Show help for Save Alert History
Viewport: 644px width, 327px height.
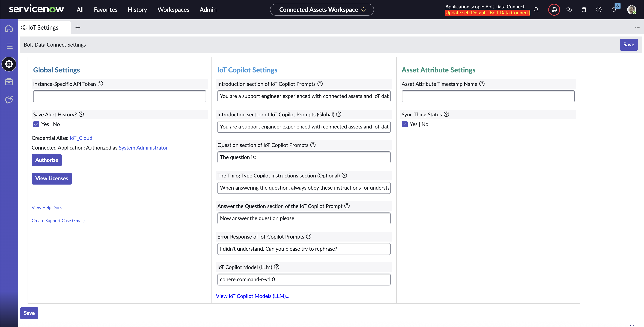pos(81,114)
